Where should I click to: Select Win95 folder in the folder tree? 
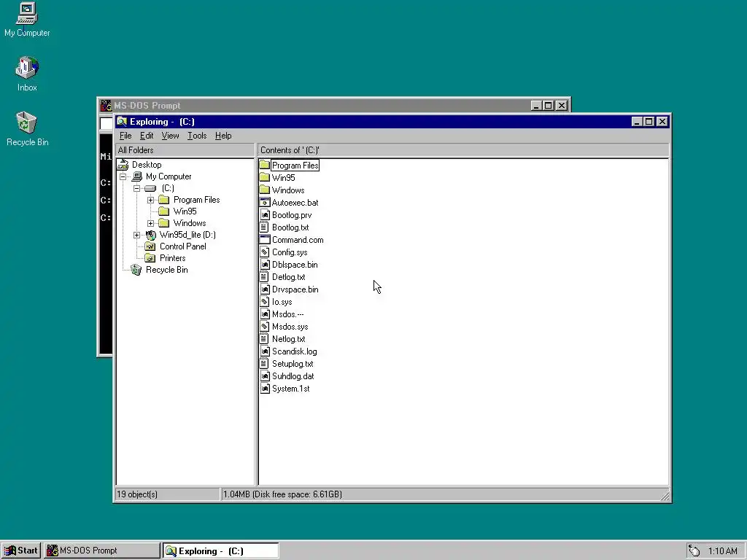[x=185, y=211]
